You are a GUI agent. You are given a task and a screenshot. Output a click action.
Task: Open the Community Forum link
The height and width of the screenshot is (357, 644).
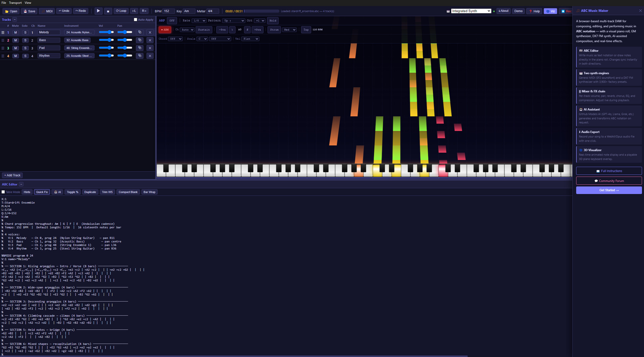pos(609,181)
